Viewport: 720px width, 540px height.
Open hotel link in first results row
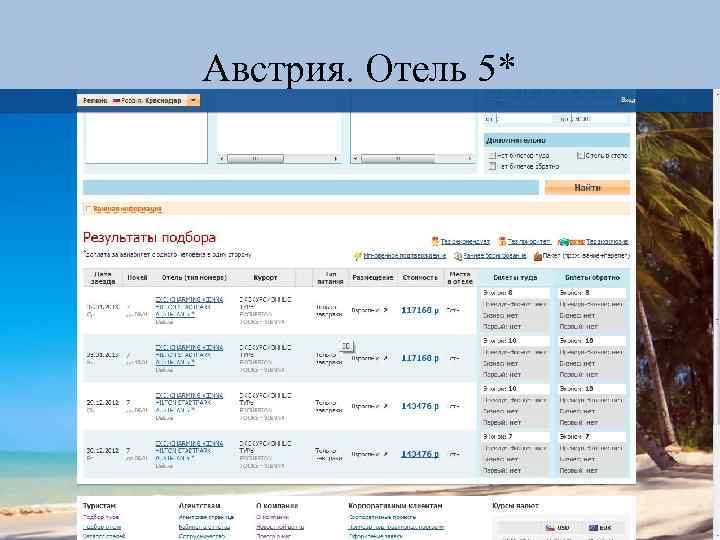pyautogui.click(x=189, y=307)
